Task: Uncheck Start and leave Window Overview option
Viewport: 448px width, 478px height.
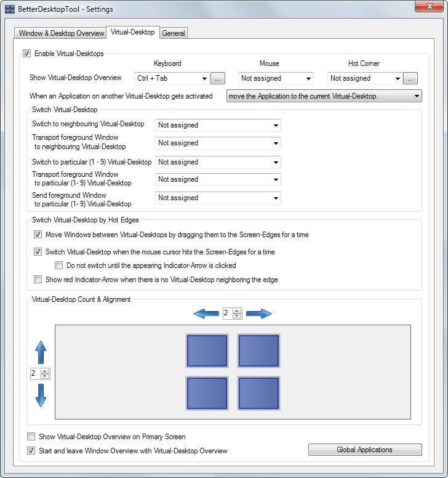Action: click(x=31, y=450)
